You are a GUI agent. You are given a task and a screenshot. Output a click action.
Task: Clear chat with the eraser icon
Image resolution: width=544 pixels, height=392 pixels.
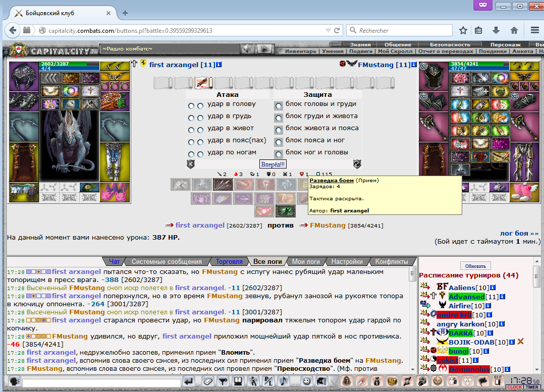[x=208, y=381]
